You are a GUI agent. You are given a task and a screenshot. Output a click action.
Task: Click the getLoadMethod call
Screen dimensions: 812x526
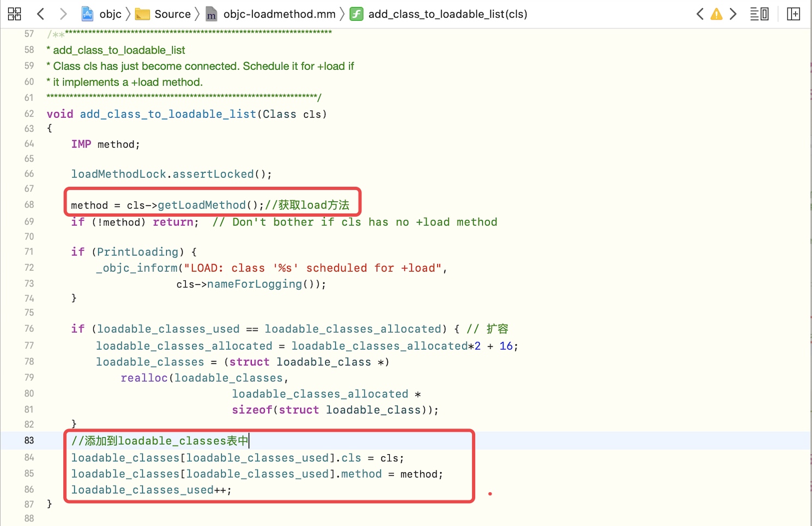(x=202, y=205)
